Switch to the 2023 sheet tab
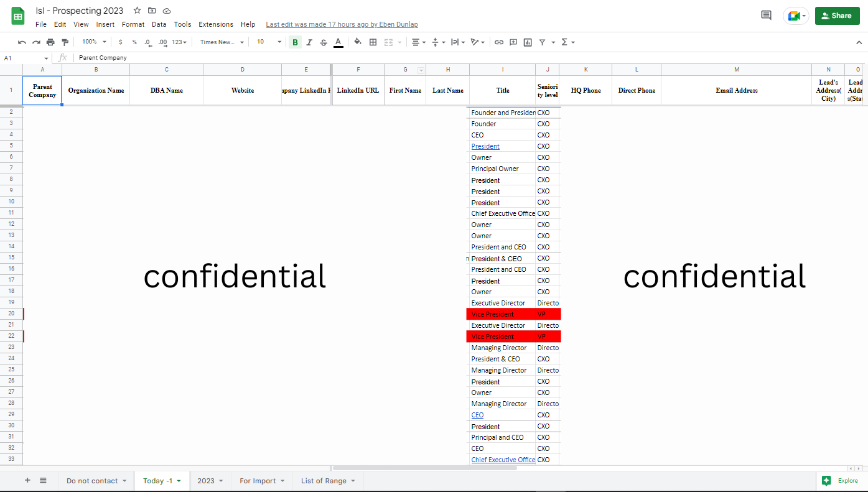Screen dimensions: 868x492 coord(210,481)
